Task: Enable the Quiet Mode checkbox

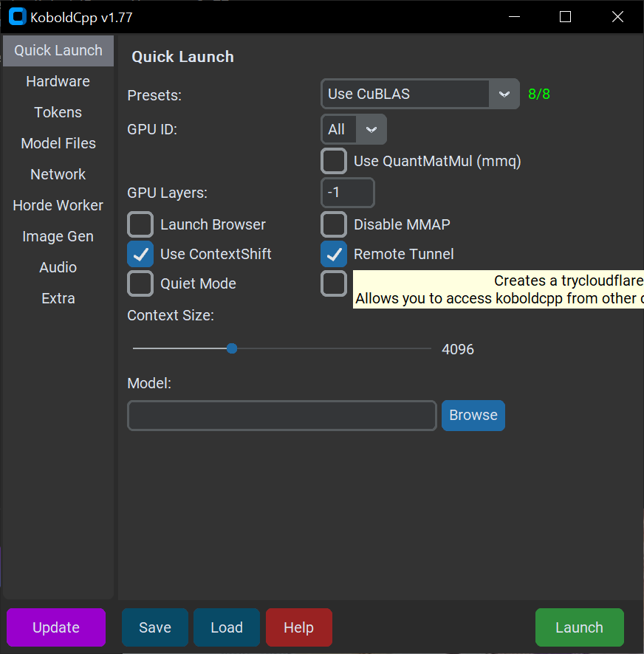Action: (x=140, y=283)
